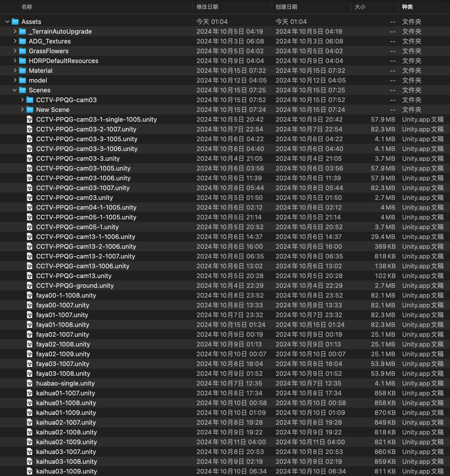Screen dimensions: 450x476
Task: Click Unity icon of CCTV-PPQG-cam03-2-1007.unity
Action: (x=30, y=129)
